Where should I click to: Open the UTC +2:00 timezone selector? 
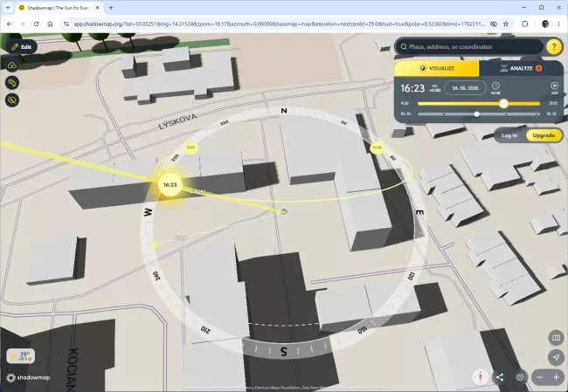click(434, 88)
